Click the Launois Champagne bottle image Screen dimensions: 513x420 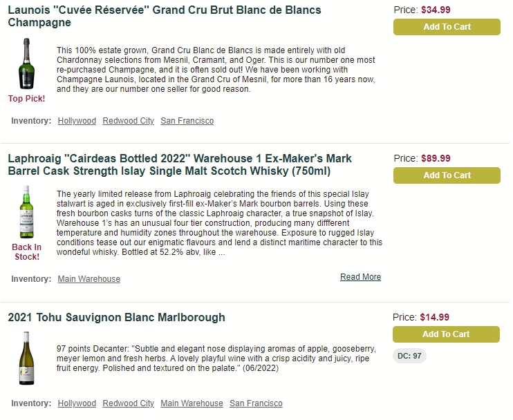click(x=26, y=64)
